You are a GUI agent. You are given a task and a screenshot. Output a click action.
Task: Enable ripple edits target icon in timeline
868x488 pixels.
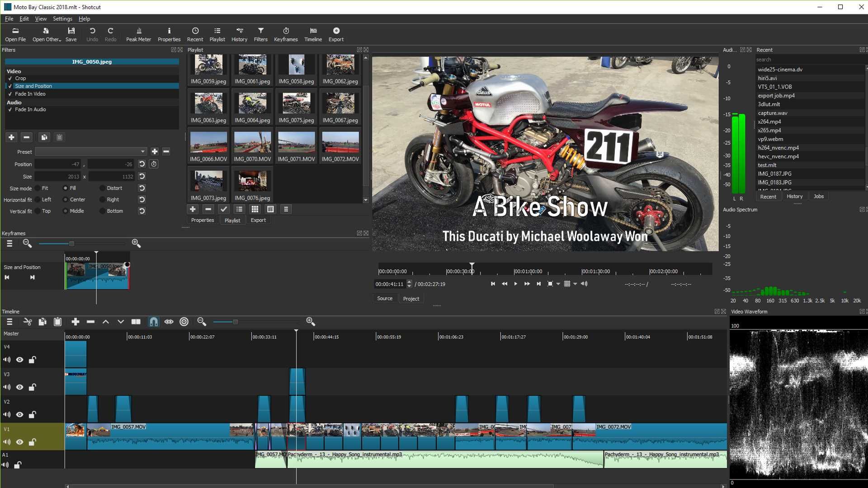pos(184,321)
